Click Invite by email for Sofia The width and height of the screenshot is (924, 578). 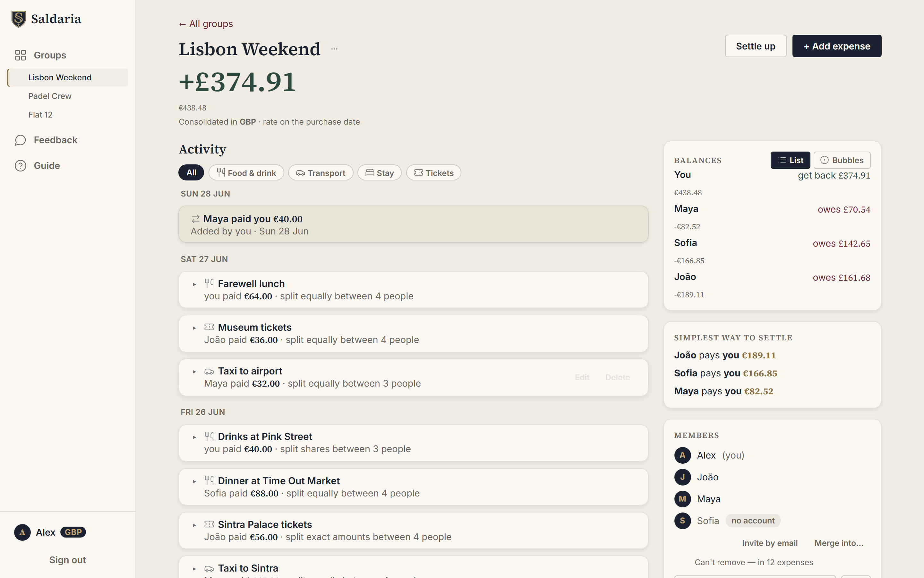pos(770,543)
